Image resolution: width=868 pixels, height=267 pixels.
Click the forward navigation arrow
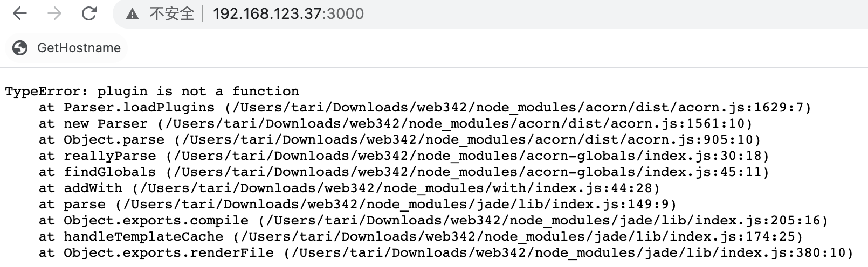54,13
